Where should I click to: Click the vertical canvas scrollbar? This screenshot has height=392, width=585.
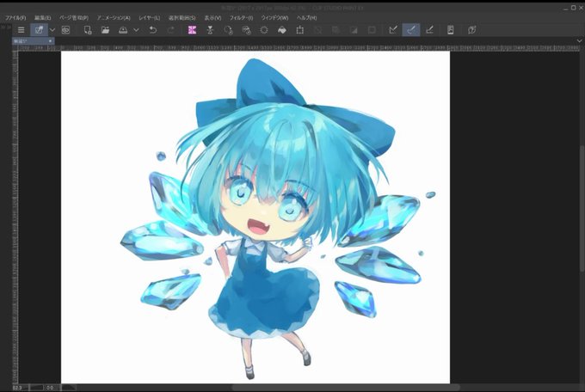point(582,208)
